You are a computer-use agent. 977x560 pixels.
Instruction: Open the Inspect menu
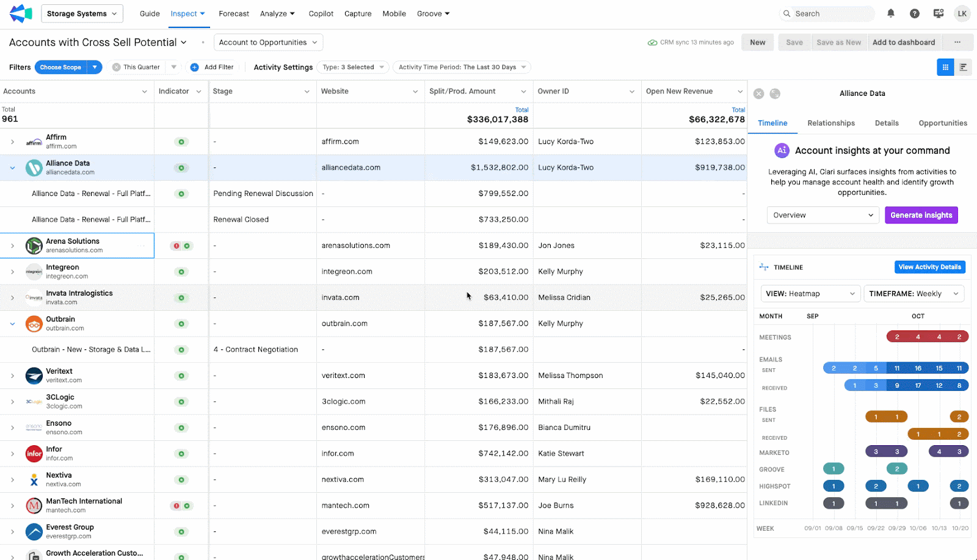187,13
